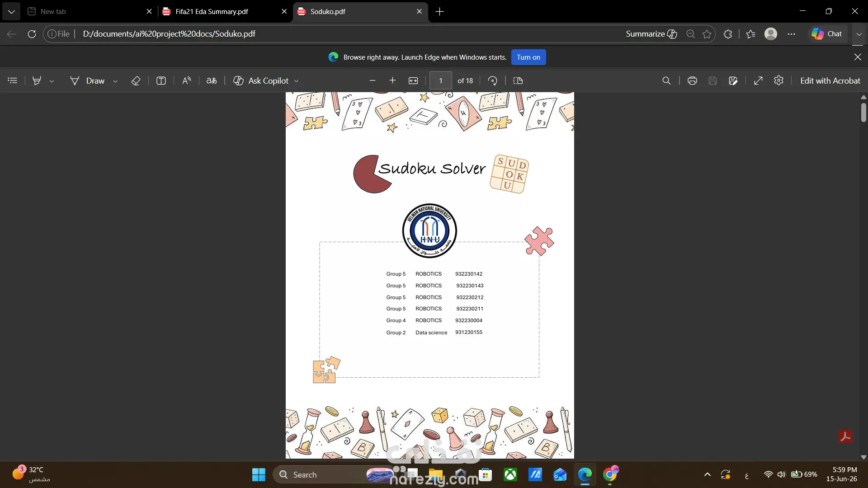Show hidden system tray icons
Screen dimensions: 868x488
[708, 474]
